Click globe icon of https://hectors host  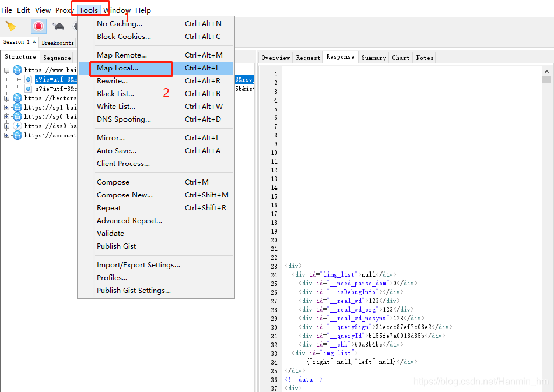[x=17, y=98]
